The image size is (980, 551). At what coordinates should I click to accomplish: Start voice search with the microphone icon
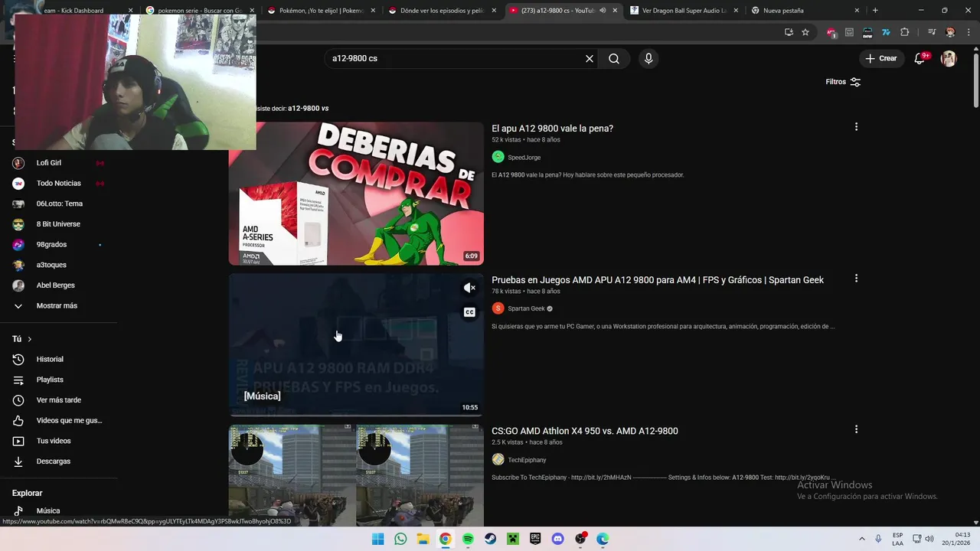pos(648,58)
